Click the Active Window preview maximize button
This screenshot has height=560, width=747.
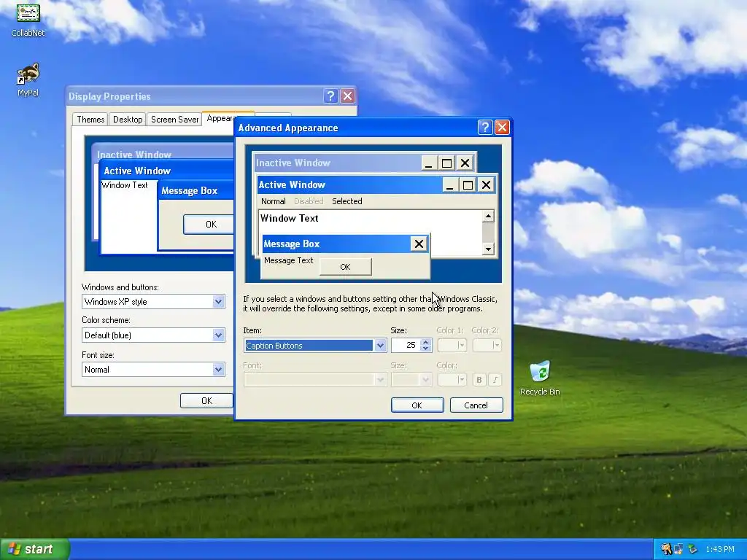(x=468, y=184)
